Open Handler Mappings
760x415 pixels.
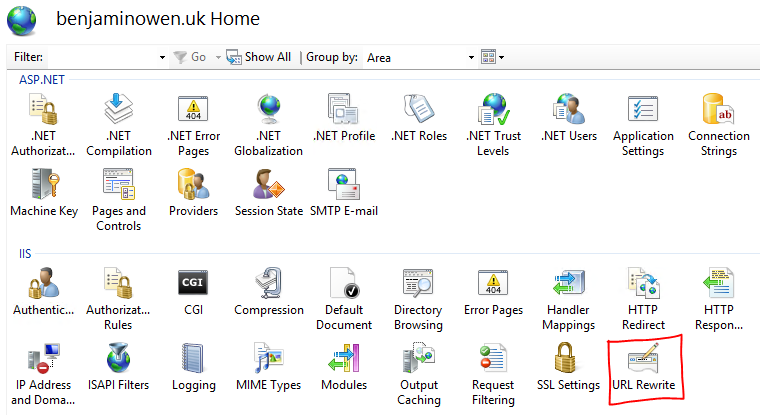coord(569,299)
